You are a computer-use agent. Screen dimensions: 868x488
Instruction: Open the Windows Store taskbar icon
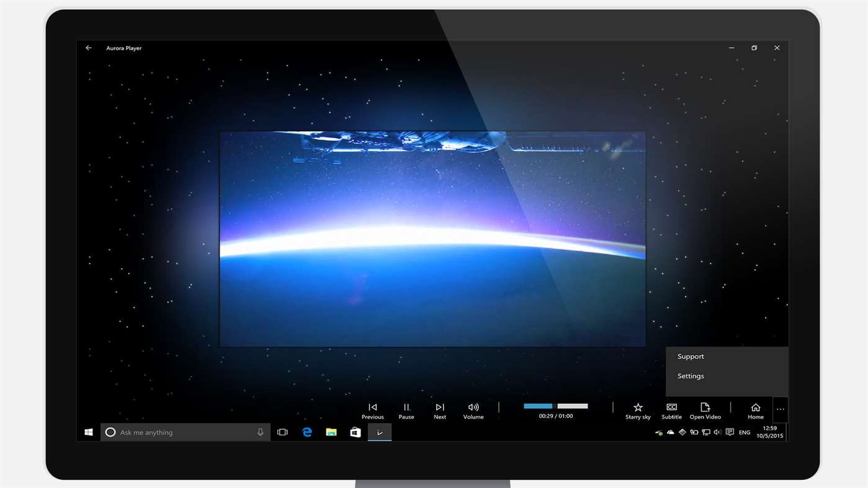[356, 432]
